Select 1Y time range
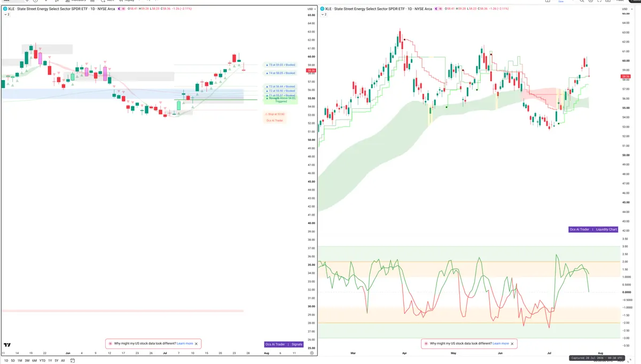The image size is (641, 364). tap(50, 361)
